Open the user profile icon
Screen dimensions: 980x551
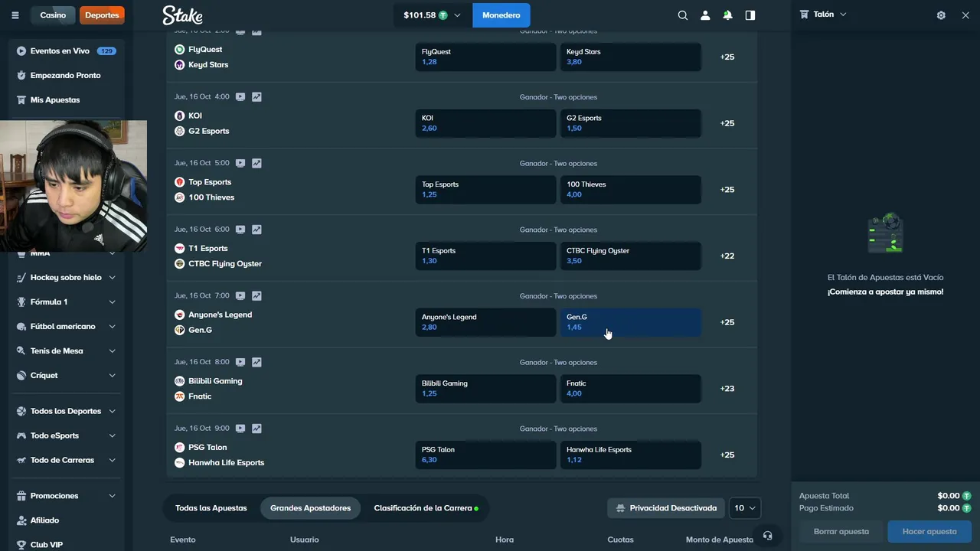[x=705, y=15]
